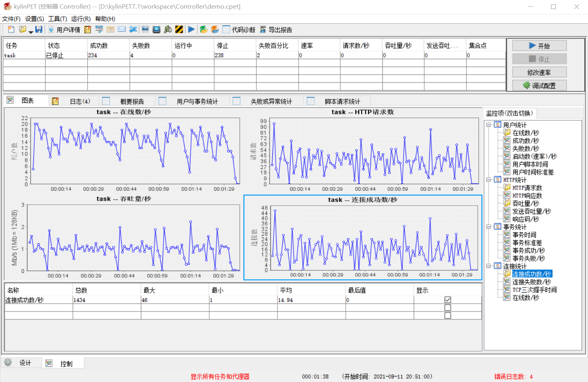Open the 设置(S) menu
The width and height of the screenshot is (588, 382).
click(35, 19)
